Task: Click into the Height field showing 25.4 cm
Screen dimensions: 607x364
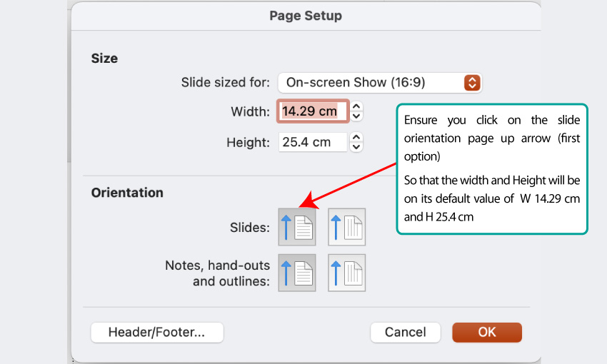Action: (313, 142)
